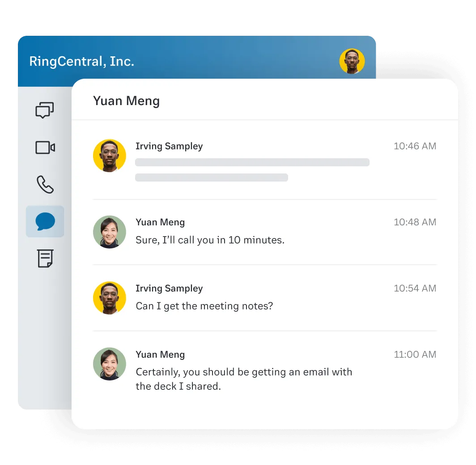Open the video meetings camera icon

[x=45, y=148]
